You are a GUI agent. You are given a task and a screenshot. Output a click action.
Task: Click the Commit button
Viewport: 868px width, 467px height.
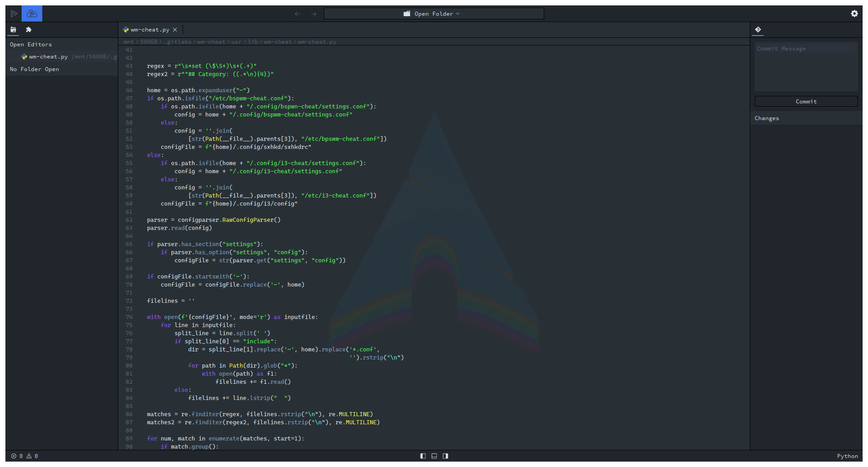(806, 101)
